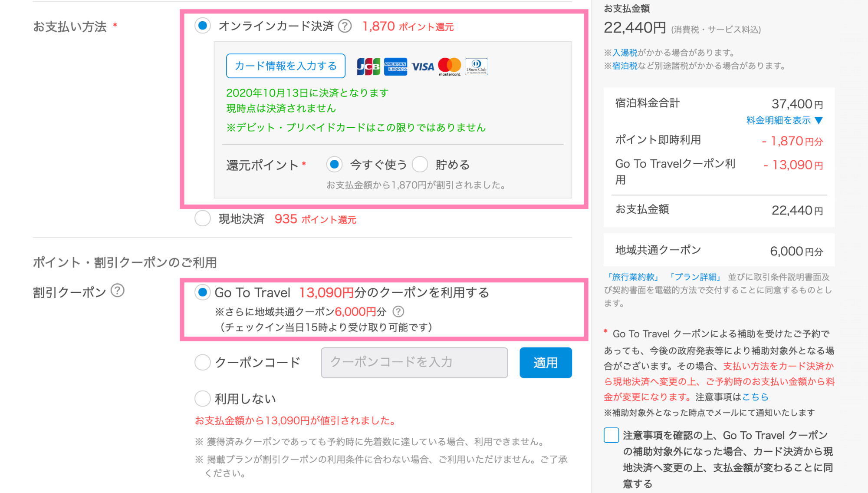Click the American Express card icon

[x=395, y=66]
